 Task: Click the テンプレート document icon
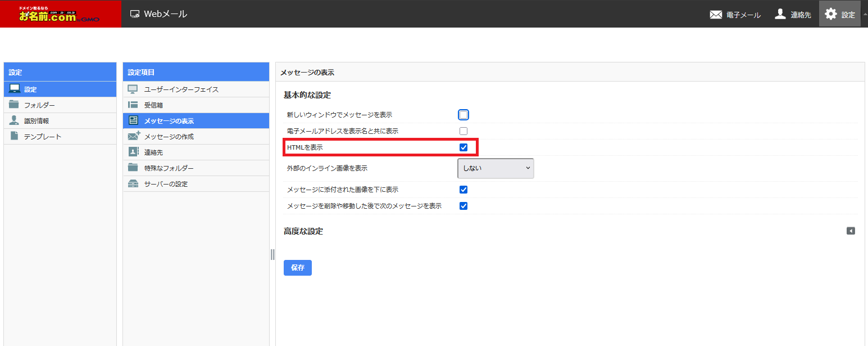click(x=14, y=136)
